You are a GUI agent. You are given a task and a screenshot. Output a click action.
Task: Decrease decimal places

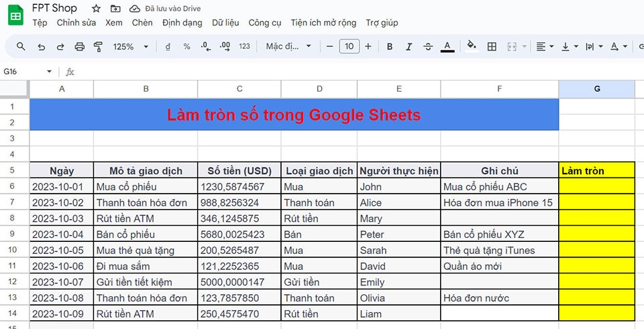pos(206,47)
